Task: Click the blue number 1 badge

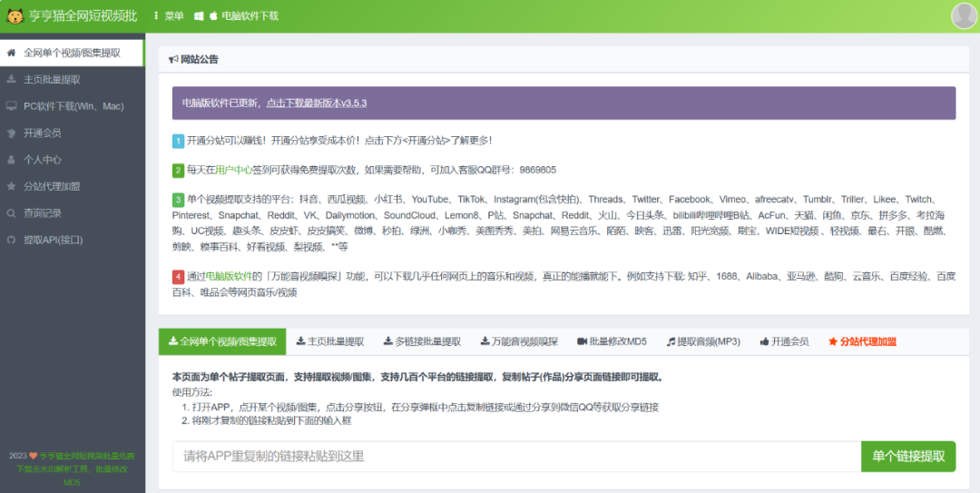Action: click(x=178, y=141)
